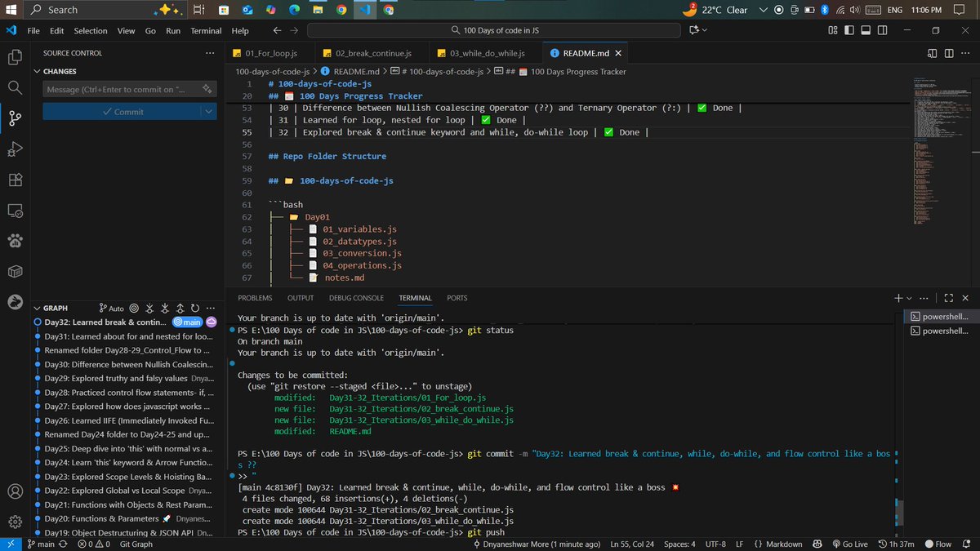Open the Selection menu
Screen dimensions: 980x551
coord(91,30)
